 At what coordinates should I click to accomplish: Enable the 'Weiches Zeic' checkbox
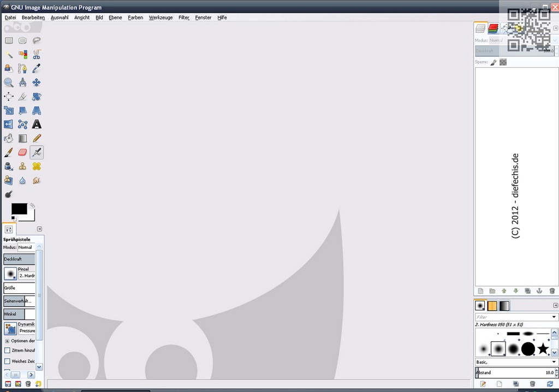[x=7, y=361]
